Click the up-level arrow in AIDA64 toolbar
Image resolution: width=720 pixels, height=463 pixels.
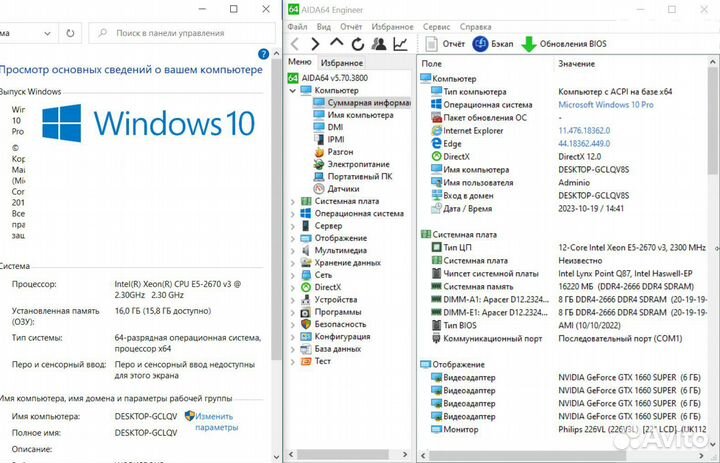click(x=336, y=43)
